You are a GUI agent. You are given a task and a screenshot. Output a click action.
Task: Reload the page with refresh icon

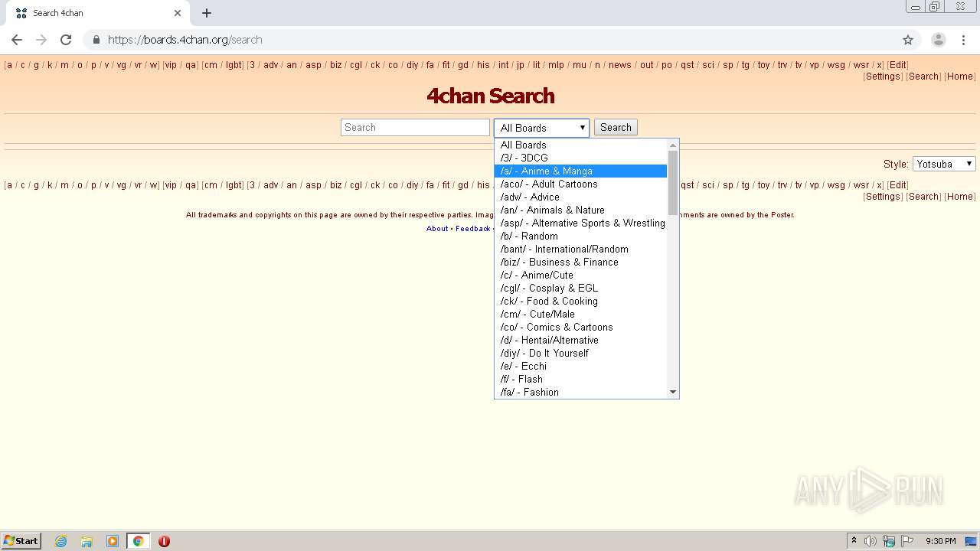point(66,40)
